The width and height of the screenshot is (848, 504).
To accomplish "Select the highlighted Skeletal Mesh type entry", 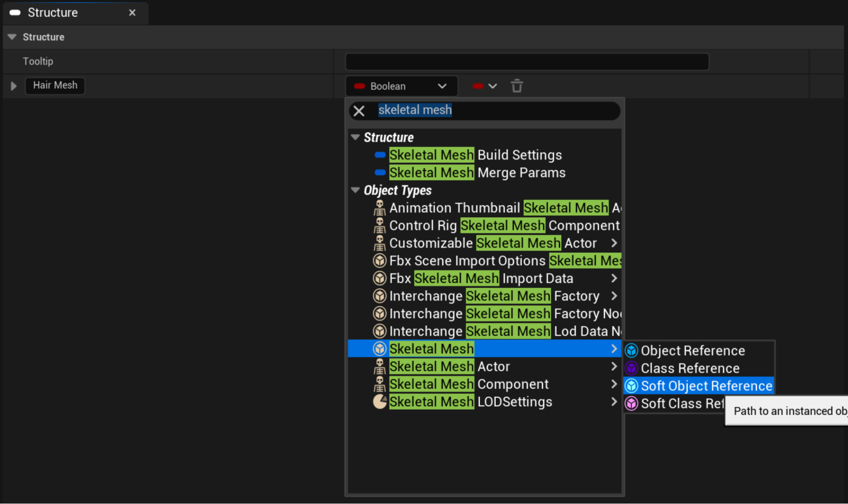I will point(484,349).
